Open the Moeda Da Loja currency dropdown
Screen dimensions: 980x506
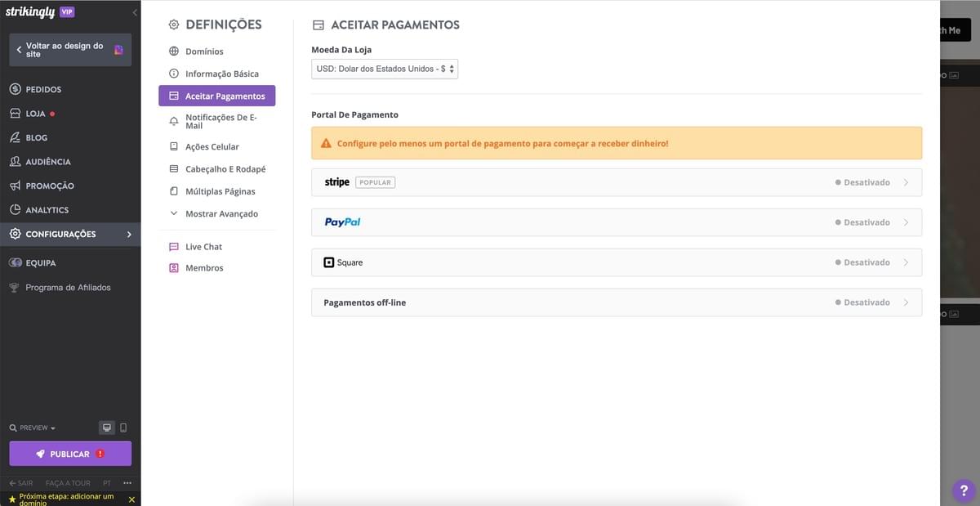coord(384,69)
